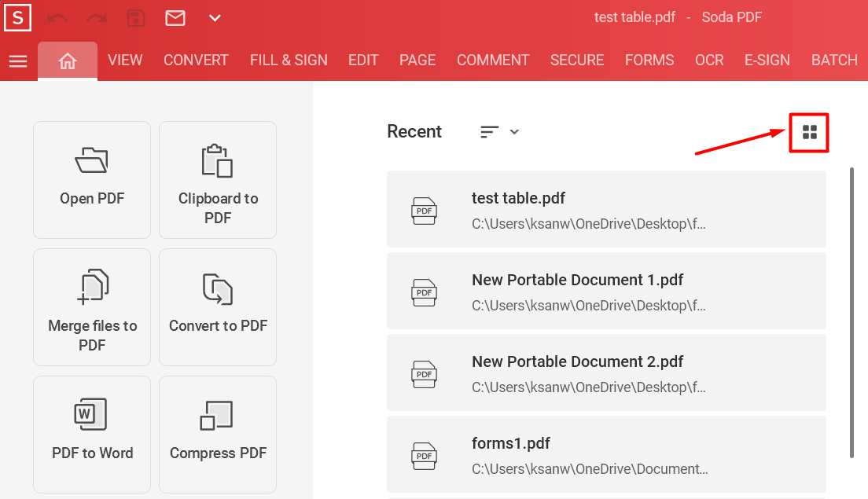
Task: Open the FORMS tab
Action: pos(649,60)
